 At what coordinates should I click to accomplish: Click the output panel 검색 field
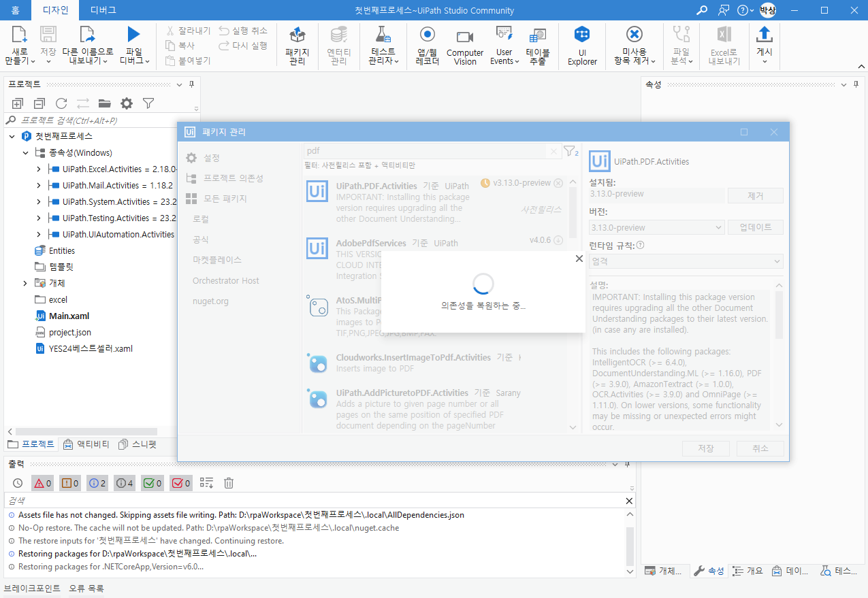pyautogui.click(x=313, y=501)
